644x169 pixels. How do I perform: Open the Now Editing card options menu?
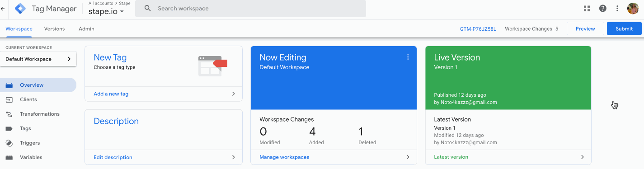408,57
